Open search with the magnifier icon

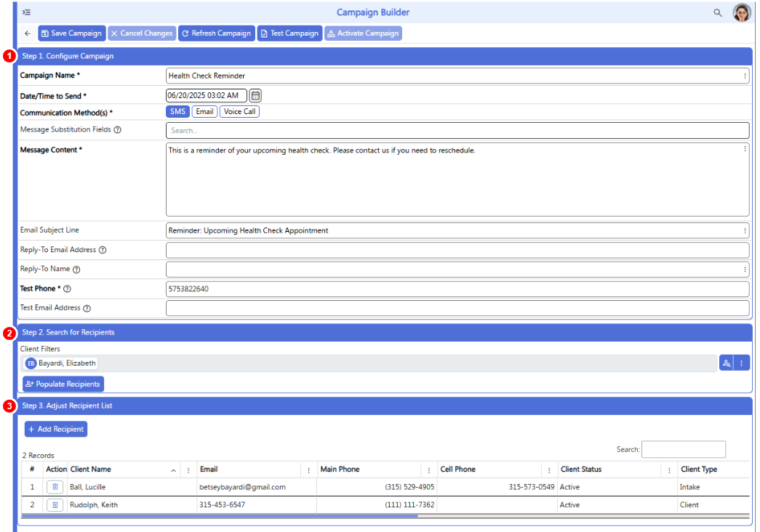tap(717, 12)
